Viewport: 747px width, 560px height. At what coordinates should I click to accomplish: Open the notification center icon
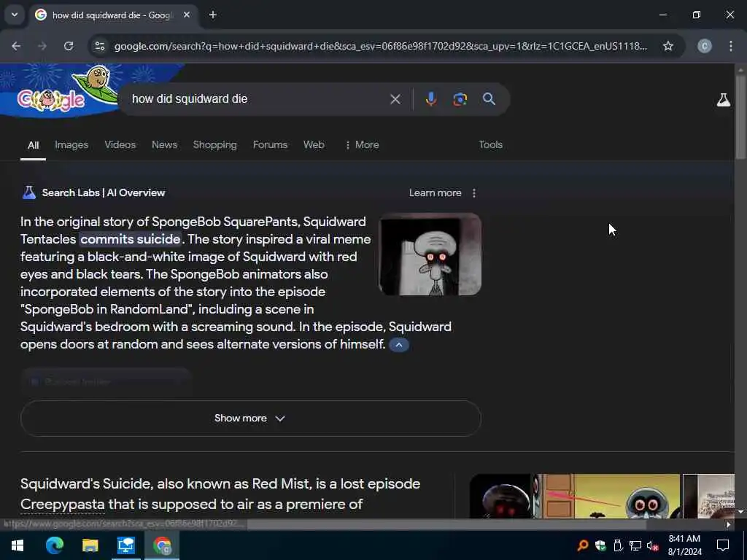click(723, 545)
